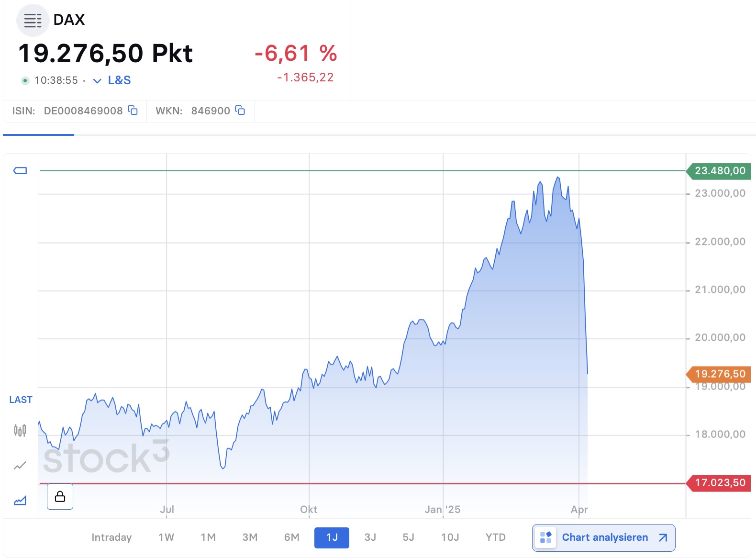Viewport: 756px width, 558px height.
Task: Show the 6M time range
Action: (292, 537)
